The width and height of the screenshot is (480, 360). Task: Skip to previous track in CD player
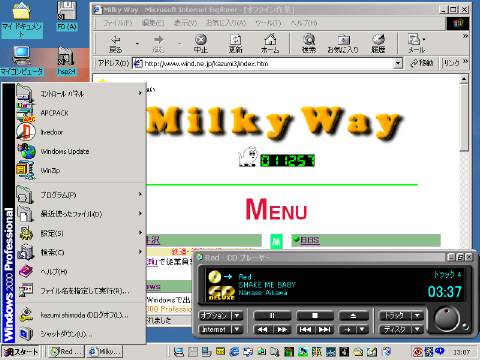[x=305, y=330]
